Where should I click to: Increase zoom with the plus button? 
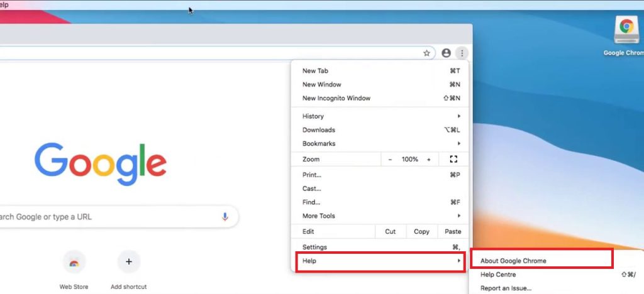coord(429,160)
